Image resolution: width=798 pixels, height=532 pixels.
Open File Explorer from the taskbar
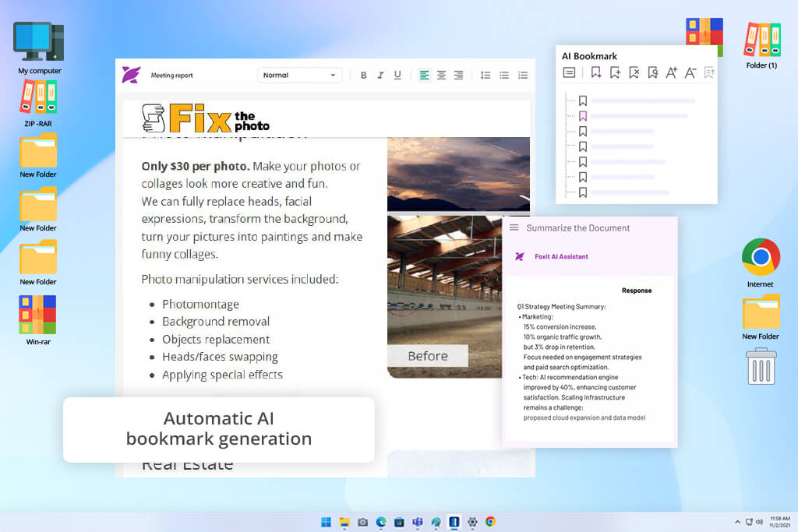pos(344,522)
